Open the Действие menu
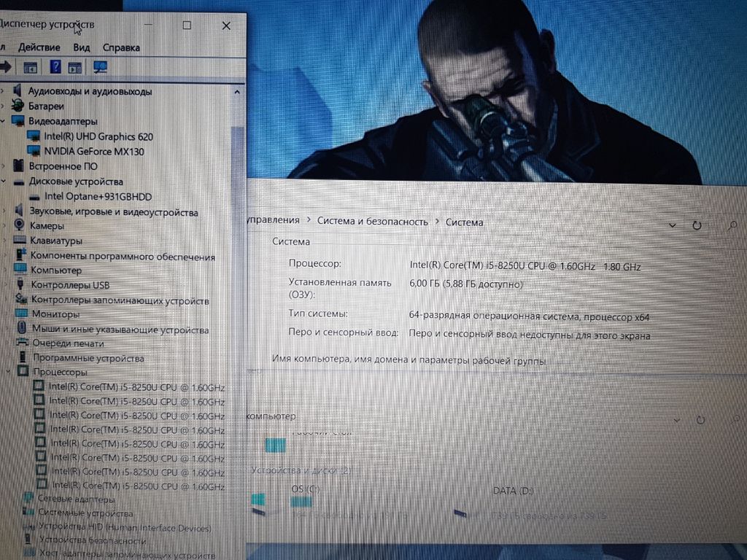 pyautogui.click(x=39, y=47)
